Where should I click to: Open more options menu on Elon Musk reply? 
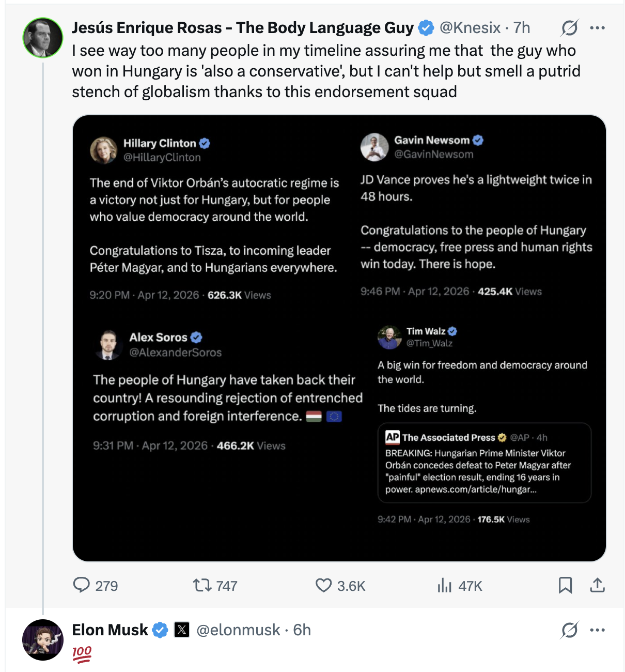(x=597, y=630)
